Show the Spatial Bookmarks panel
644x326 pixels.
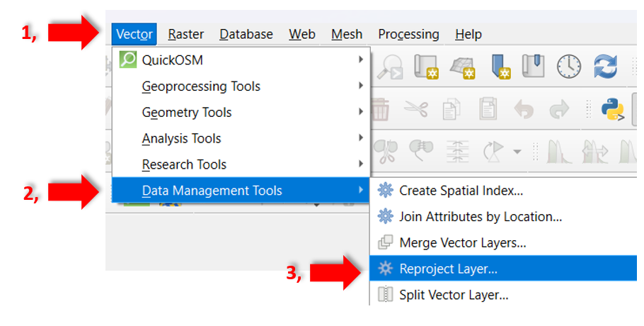tap(534, 66)
